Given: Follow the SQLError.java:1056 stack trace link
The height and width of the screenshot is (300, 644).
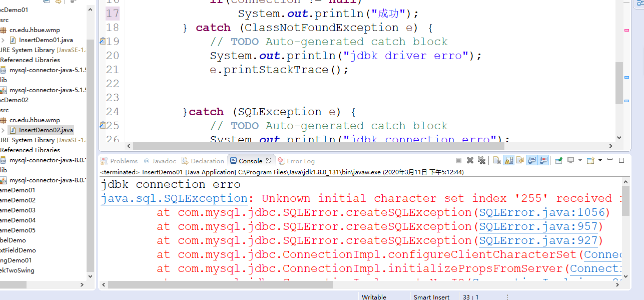Looking at the screenshot, I should pyautogui.click(x=542, y=212).
